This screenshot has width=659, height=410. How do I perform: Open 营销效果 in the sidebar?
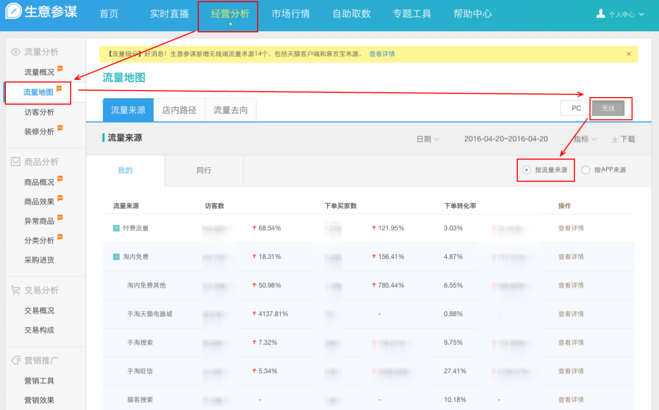coord(39,400)
